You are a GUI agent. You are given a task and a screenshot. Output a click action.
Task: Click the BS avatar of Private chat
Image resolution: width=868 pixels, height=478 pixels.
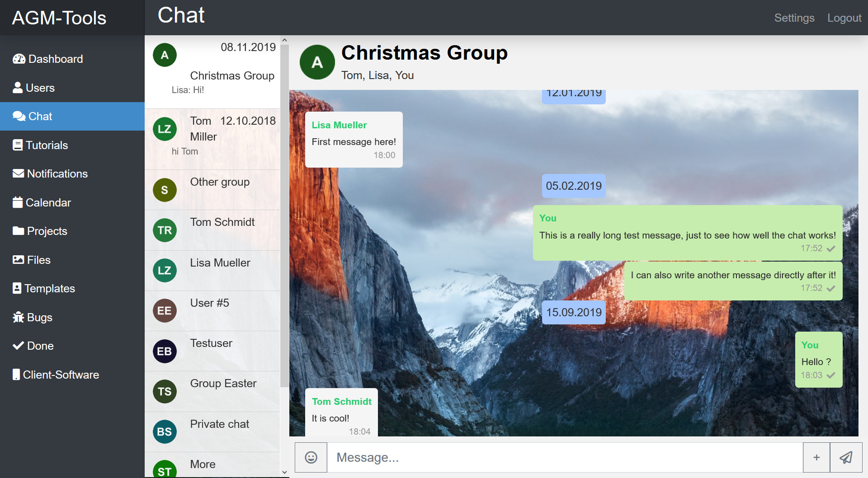tap(165, 432)
